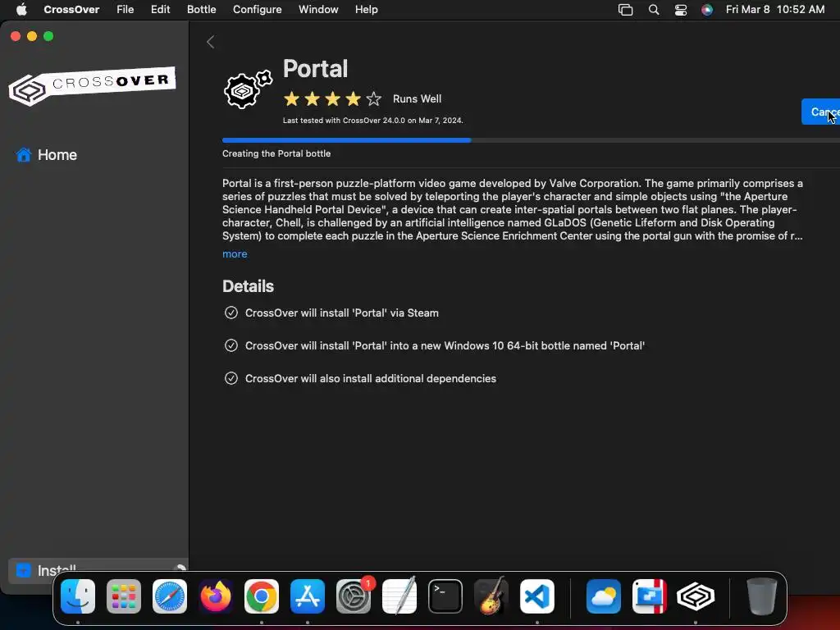Open the Edit menu
This screenshot has width=840, height=630.
[x=160, y=10]
